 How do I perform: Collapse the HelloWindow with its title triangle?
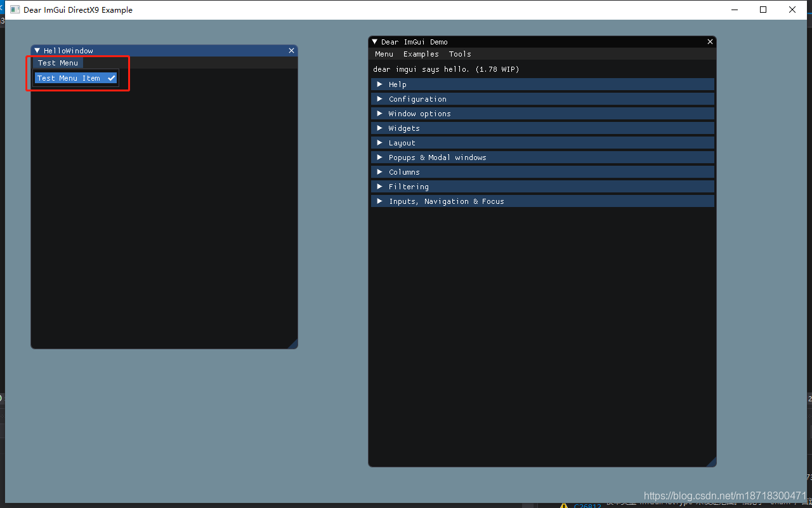point(37,51)
